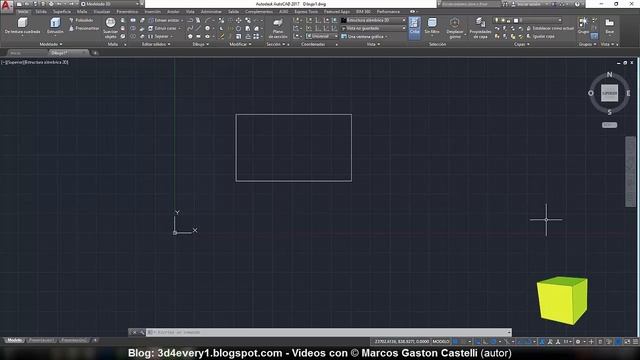This screenshot has width=640, height=360.
Task: Click the N compass direction on ViewCube
Action: coord(609,75)
